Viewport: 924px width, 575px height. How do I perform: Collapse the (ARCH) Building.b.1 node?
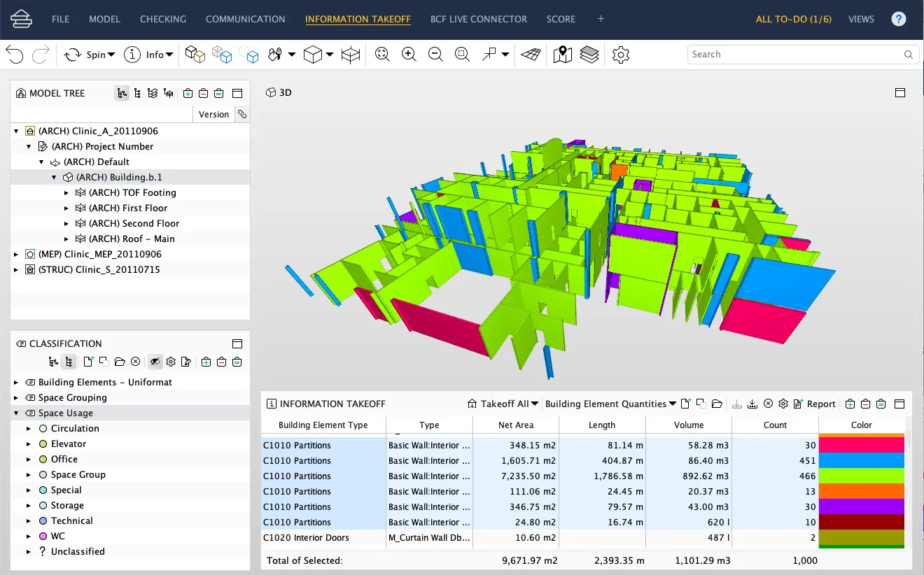pos(54,177)
